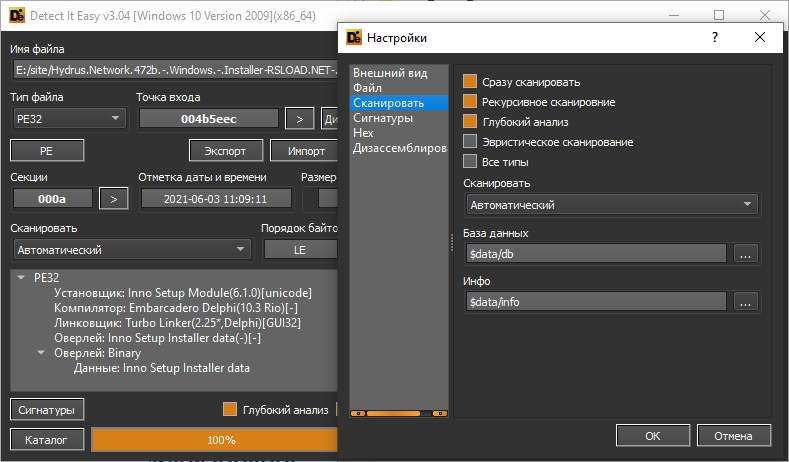Image resolution: width=789 pixels, height=462 pixels.
Task: Select Линковщик: Turbo Linker result row
Action: coord(177,323)
